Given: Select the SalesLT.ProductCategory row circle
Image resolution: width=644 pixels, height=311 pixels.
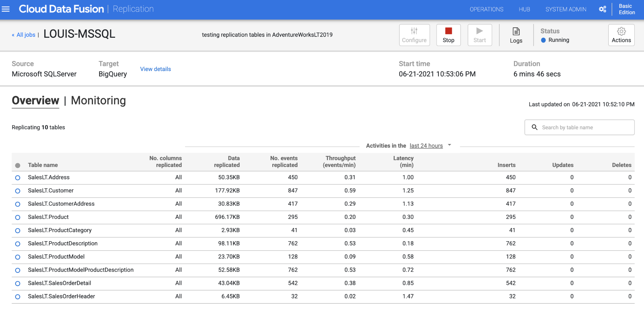Looking at the screenshot, I should tap(18, 230).
